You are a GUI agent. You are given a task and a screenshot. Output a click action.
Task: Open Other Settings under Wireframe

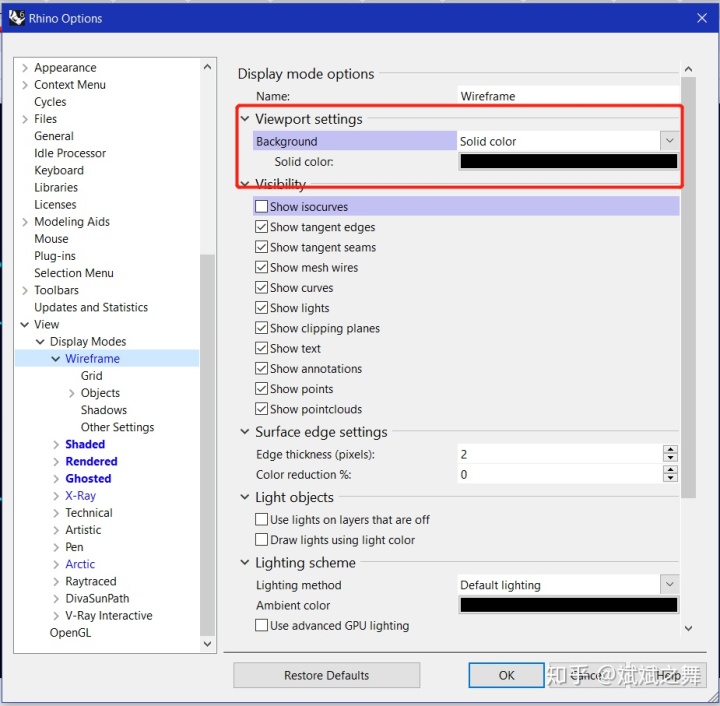pyautogui.click(x=118, y=427)
